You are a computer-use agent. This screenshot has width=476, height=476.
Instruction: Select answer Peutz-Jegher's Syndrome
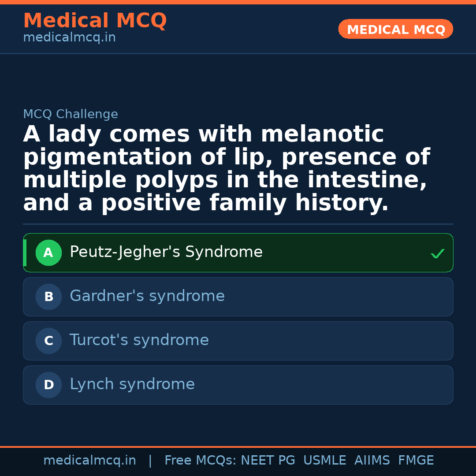pyautogui.click(x=166, y=252)
